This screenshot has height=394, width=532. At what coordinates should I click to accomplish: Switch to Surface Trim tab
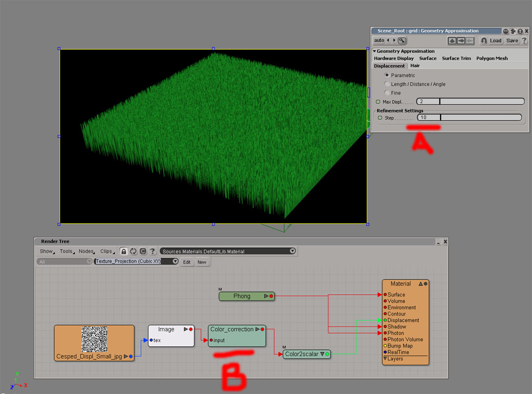(456, 58)
